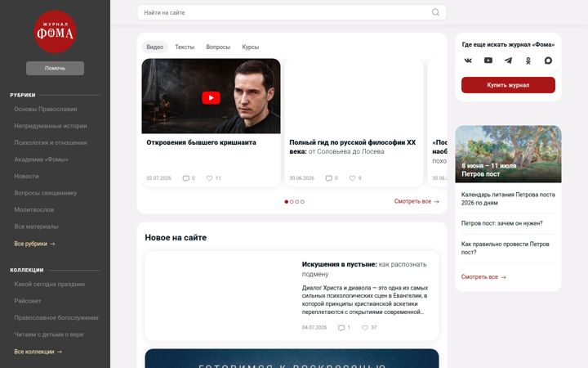This screenshot has width=588, height=368.
Task: Click Смотреть все under video carousel
Action: point(416,201)
